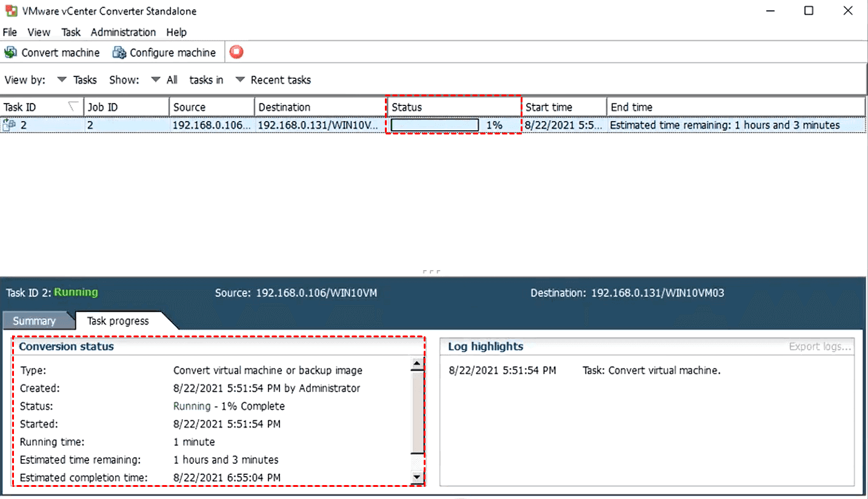868x499 pixels.
Task: Click the Destination column header
Action: [284, 107]
